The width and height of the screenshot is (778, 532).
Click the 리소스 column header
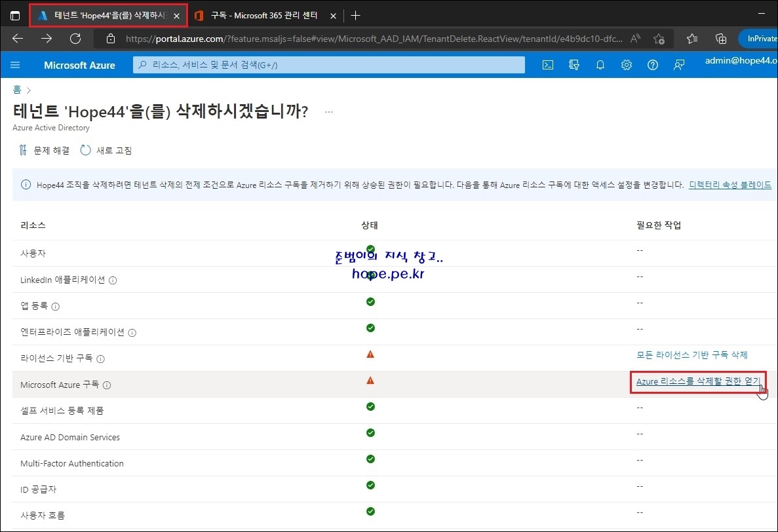tap(33, 225)
